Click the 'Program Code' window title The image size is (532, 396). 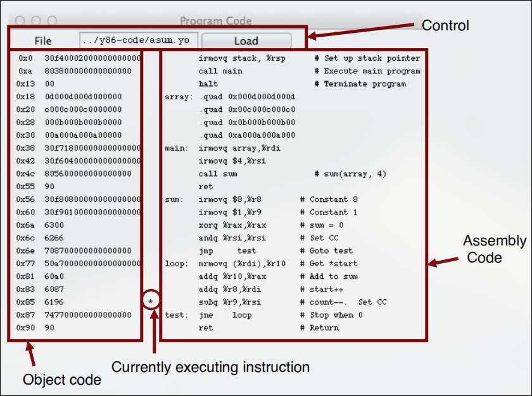coord(216,21)
